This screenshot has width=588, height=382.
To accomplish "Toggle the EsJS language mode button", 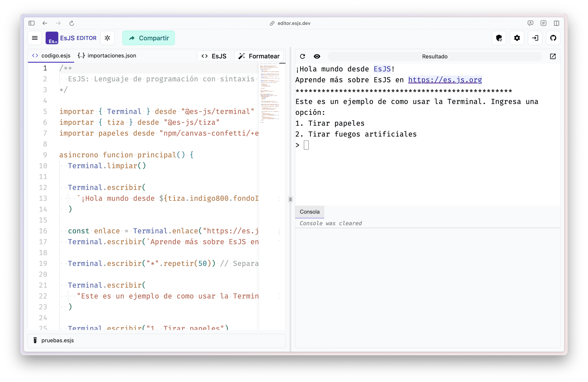I will [x=214, y=56].
